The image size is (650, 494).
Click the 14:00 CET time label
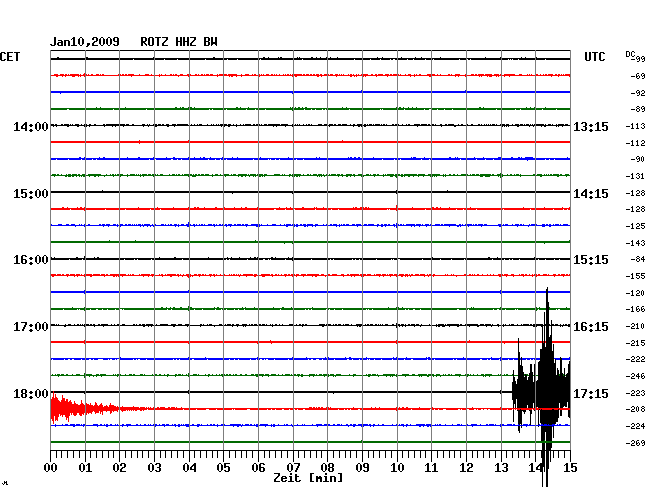[31, 126]
